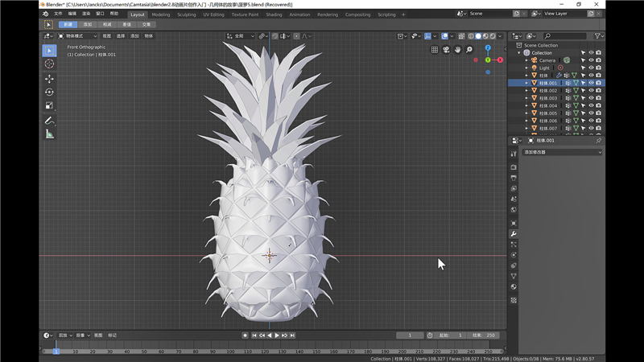The height and width of the screenshot is (362, 644).
Task: Expand the Light item in outliner
Action: tap(526, 68)
